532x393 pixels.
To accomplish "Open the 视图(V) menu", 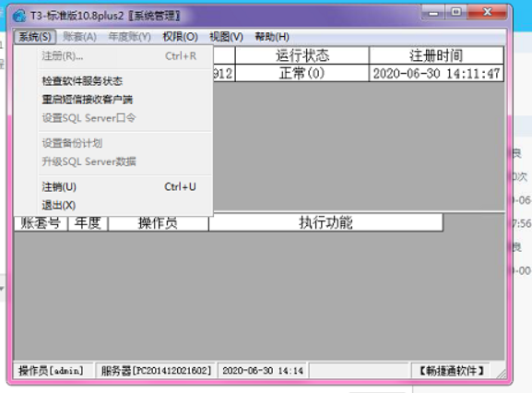I will pyautogui.click(x=226, y=37).
